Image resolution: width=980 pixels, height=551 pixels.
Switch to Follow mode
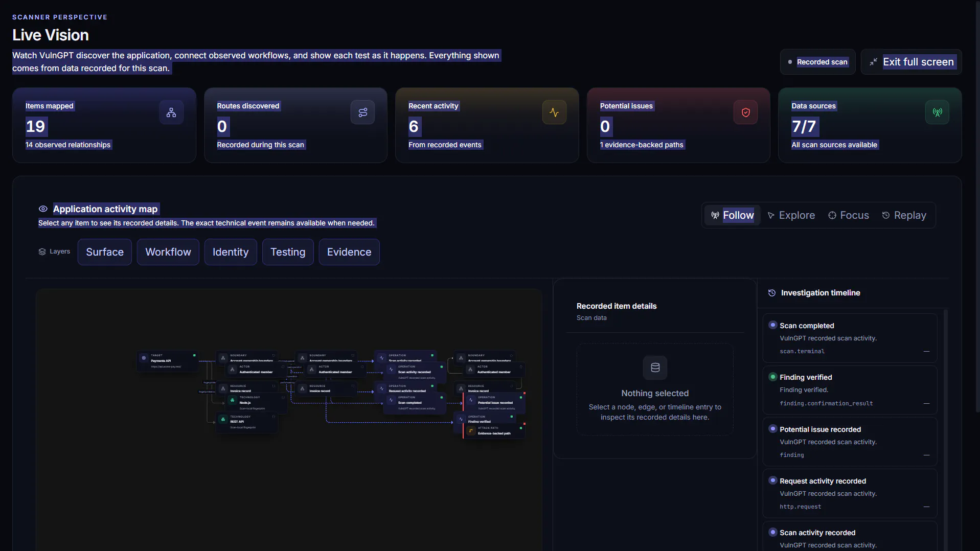click(x=732, y=215)
